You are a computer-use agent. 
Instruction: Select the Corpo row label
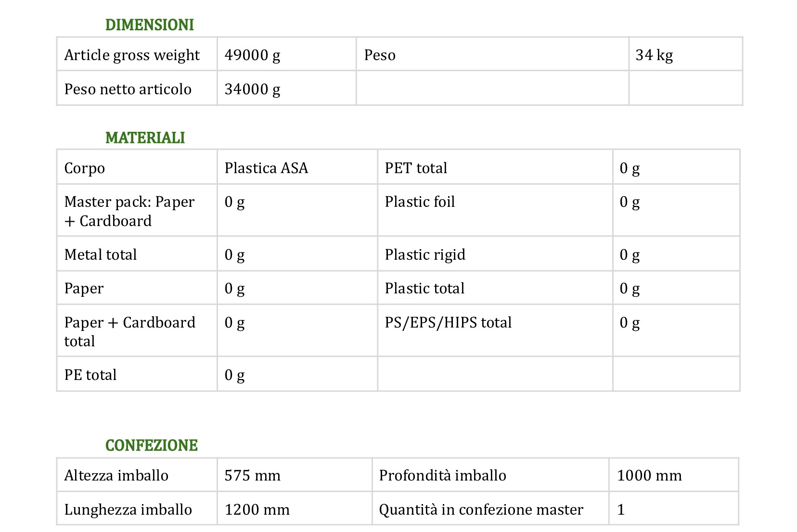(x=85, y=169)
